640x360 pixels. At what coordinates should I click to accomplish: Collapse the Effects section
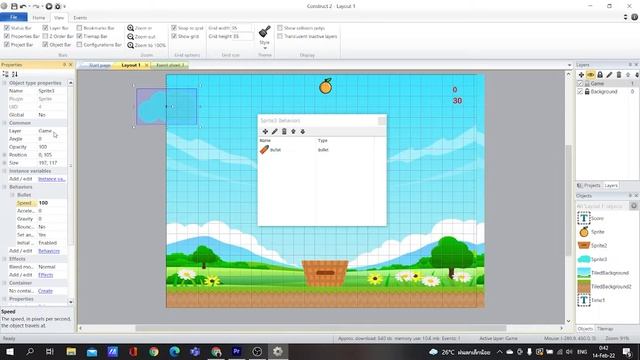tap(4, 259)
